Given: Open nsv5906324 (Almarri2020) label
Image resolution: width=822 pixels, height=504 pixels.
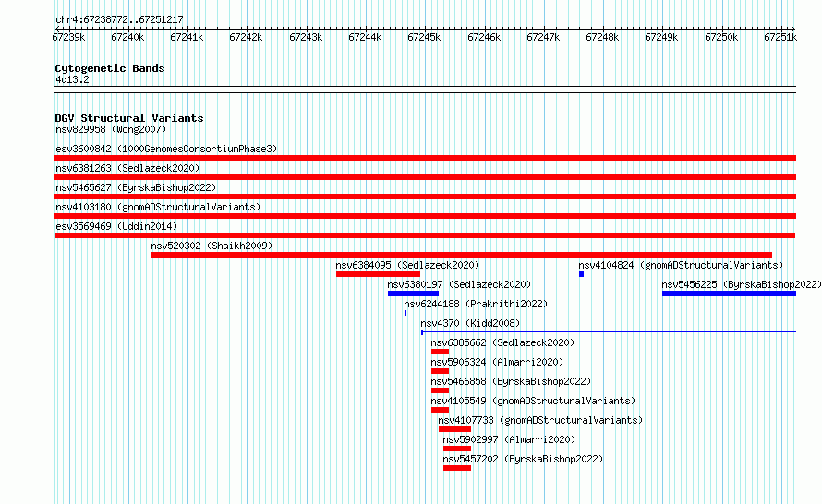Looking at the screenshot, I should 497,362.
